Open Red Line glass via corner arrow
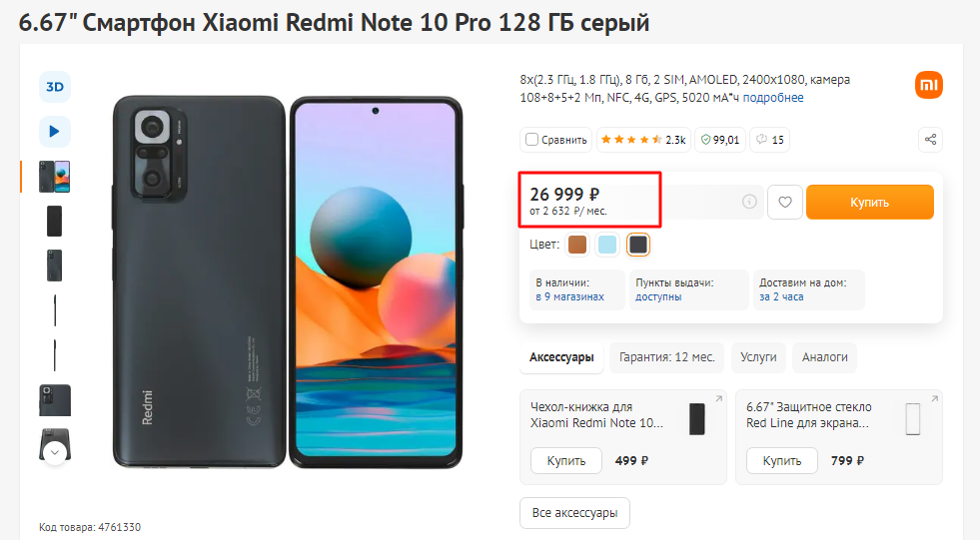980x540 pixels. tap(934, 398)
